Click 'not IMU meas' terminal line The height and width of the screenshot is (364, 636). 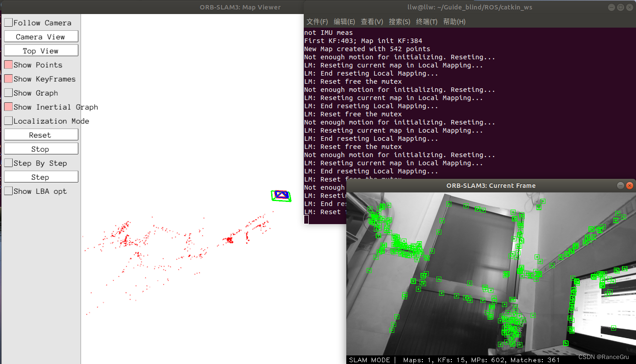tap(328, 33)
